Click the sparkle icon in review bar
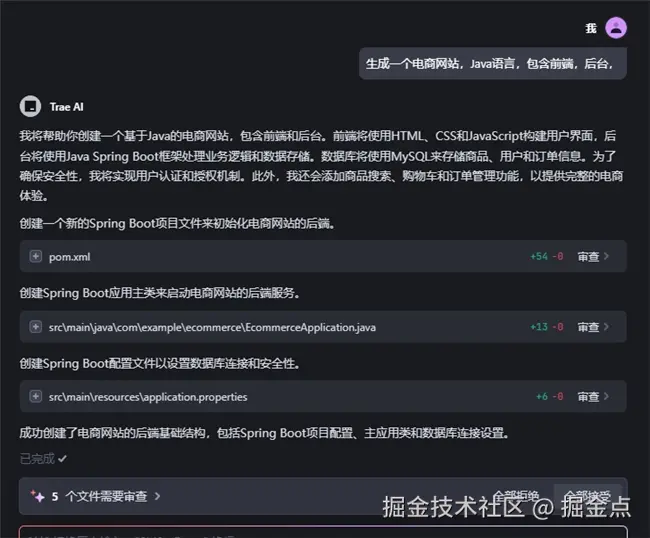Viewport: 650px width, 538px height. click(x=37, y=496)
